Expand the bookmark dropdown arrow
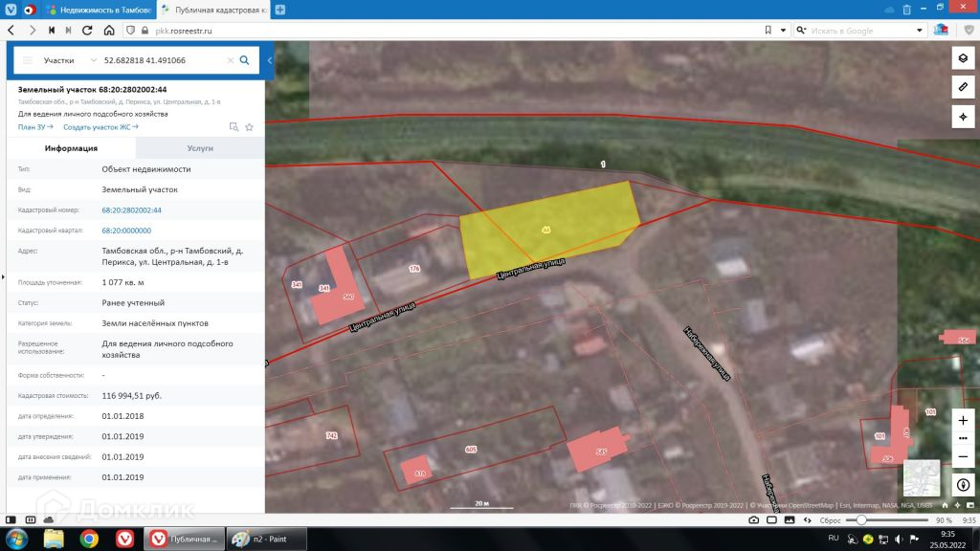The height and width of the screenshot is (551, 980). [x=782, y=31]
